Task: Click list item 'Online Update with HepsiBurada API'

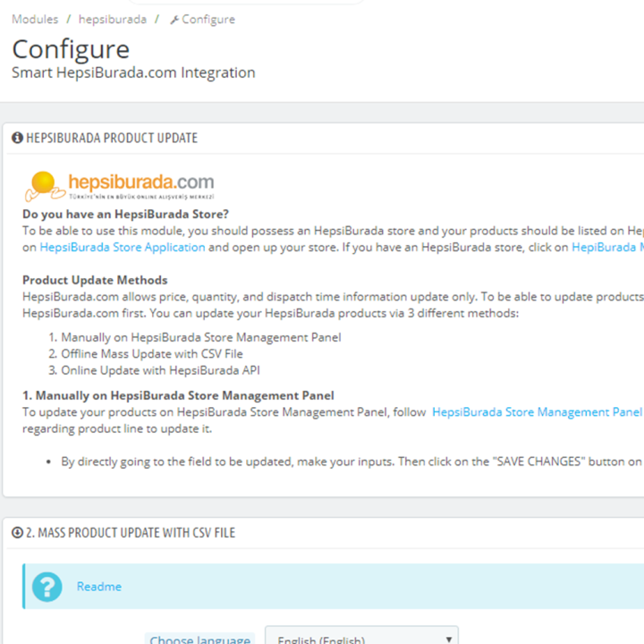Action: (161, 370)
